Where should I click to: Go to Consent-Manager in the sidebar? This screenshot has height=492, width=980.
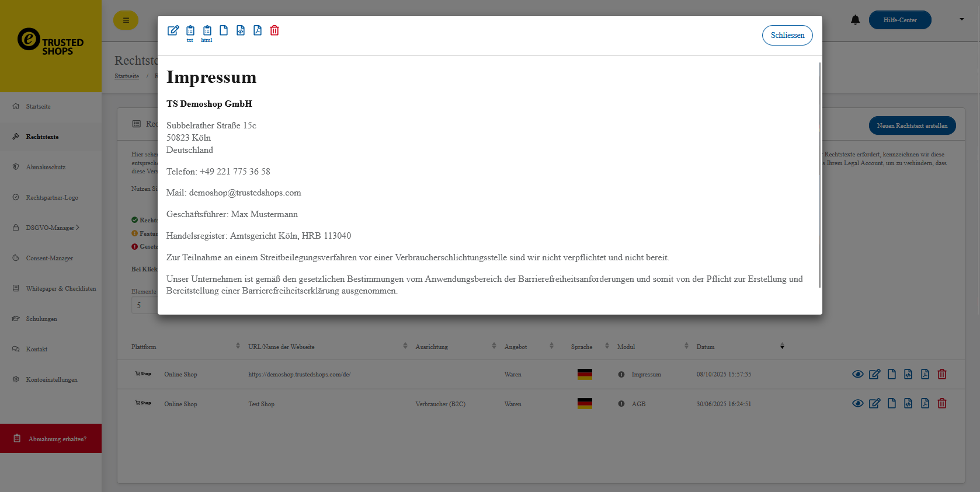pyautogui.click(x=49, y=258)
